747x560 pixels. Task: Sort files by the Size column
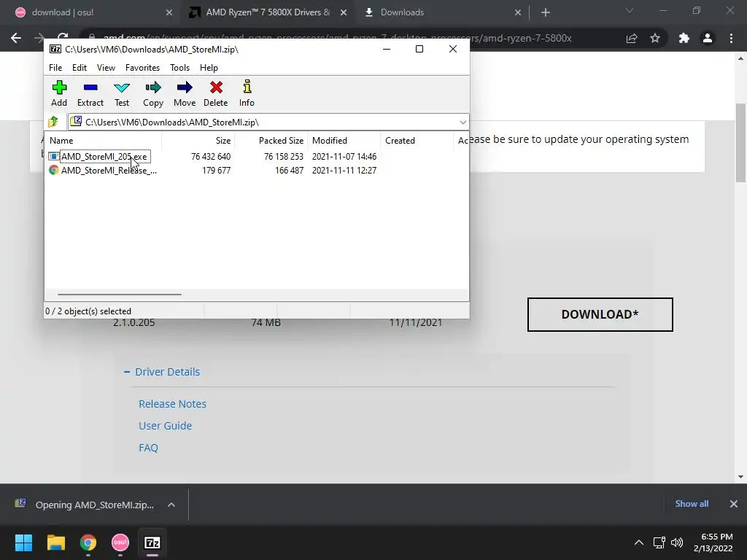[x=198, y=141]
